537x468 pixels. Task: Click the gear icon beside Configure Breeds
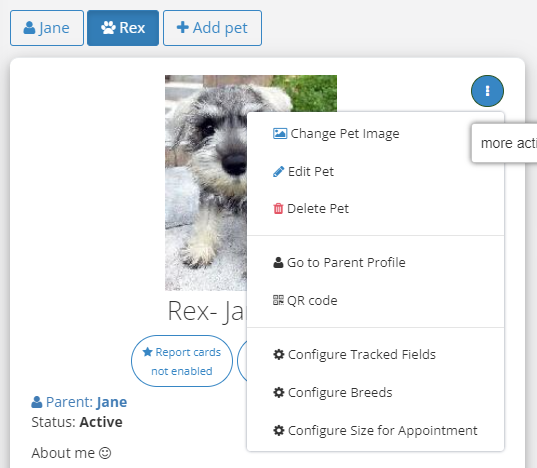[x=278, y=392]
